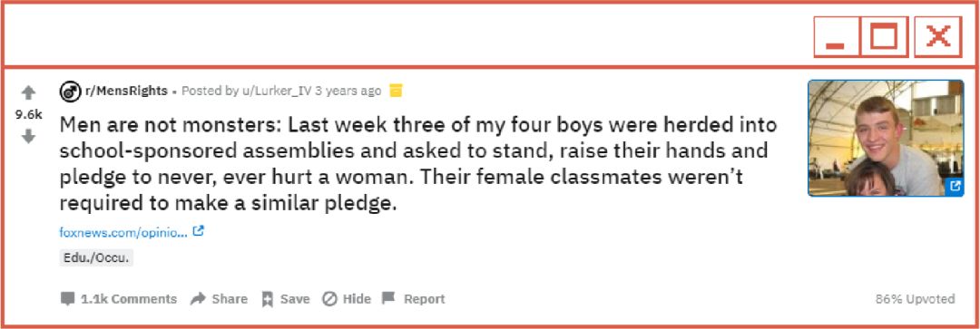Image resolution: width=980 pixels, height=329 pixels.
Task: Report the post using the flag icon
Action: tap(414, 299)
